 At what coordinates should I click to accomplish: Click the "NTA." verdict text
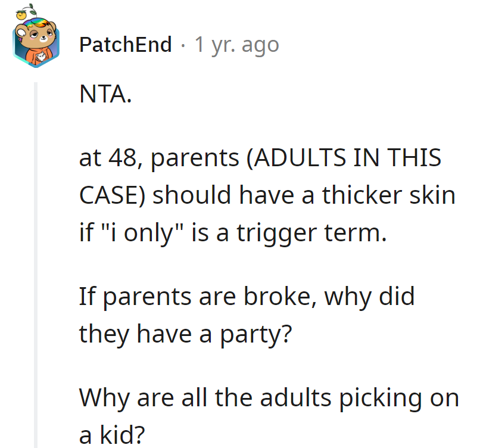coord(104,95)
